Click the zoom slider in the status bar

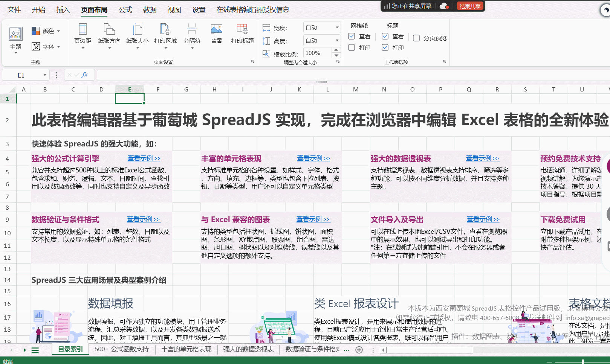pos(583,362)
